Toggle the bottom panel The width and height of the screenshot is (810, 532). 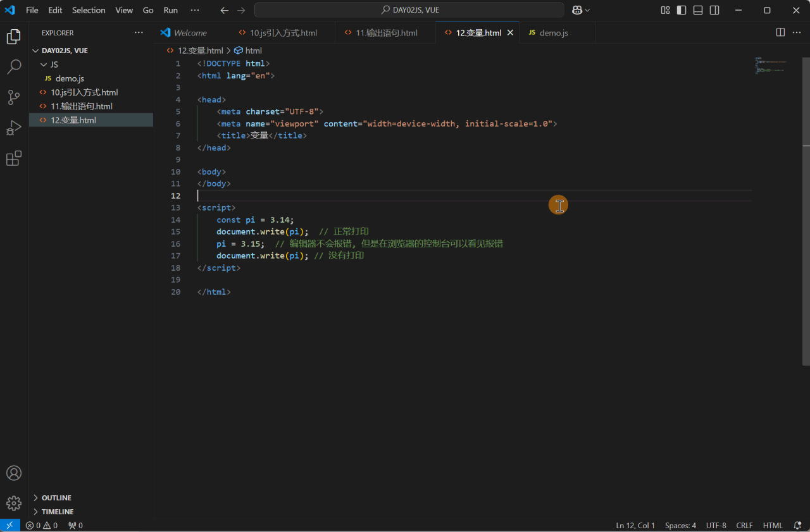coord(698,10)
